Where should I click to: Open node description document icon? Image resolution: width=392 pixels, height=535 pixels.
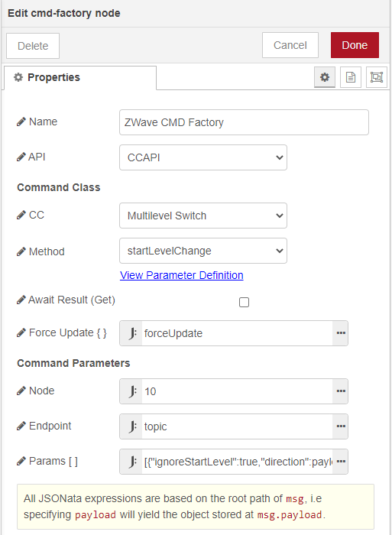pos(351,77)
